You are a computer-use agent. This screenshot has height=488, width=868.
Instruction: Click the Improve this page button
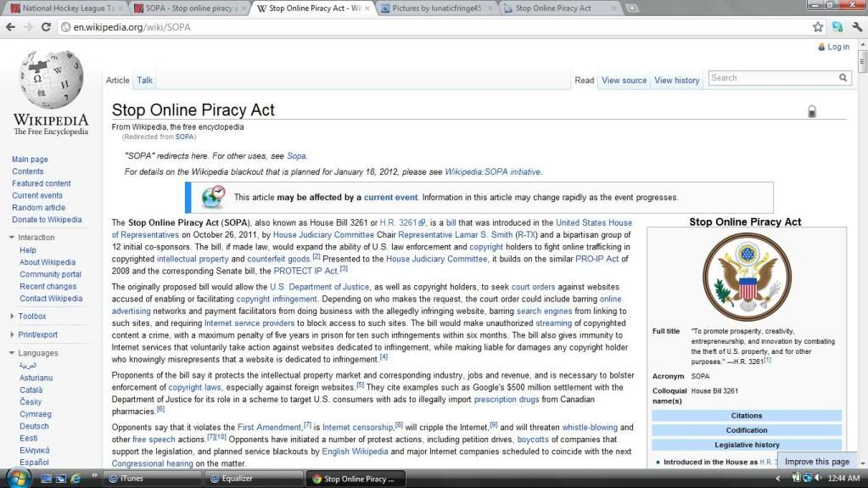point(816,462)
